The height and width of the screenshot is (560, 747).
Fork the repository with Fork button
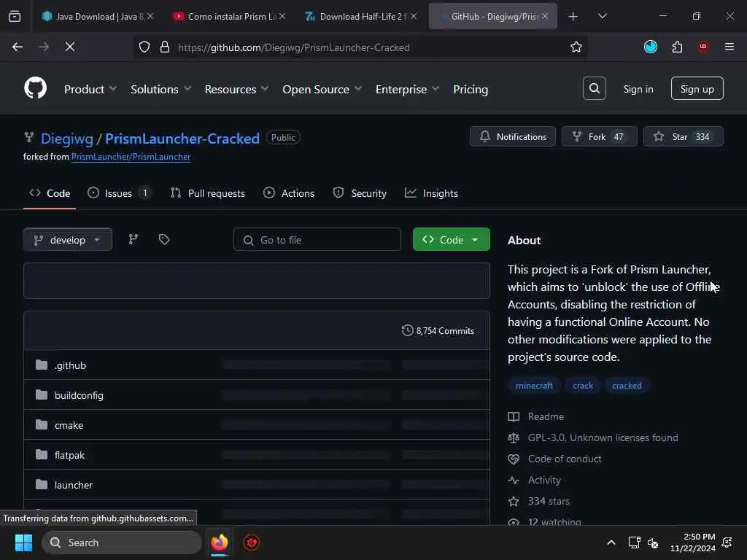tap(599, 136)
